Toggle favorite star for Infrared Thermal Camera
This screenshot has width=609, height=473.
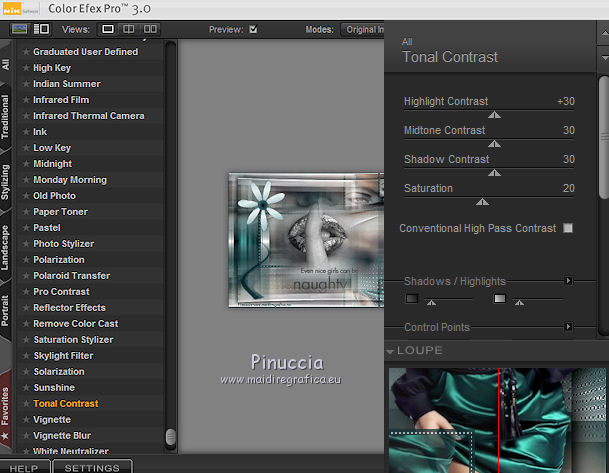coord(26,116)
